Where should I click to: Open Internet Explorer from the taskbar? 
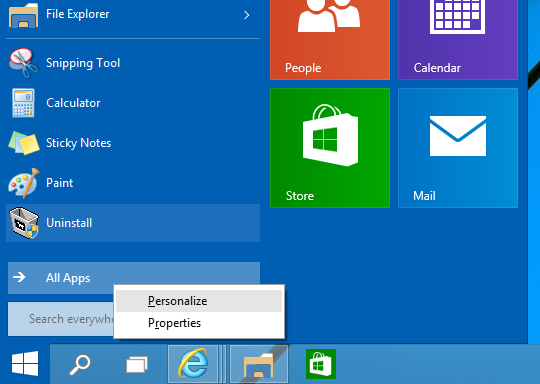[193, 364]
